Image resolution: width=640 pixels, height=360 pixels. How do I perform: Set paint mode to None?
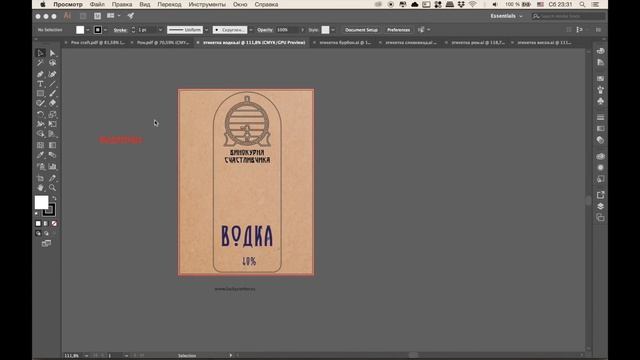click(54, 224)
